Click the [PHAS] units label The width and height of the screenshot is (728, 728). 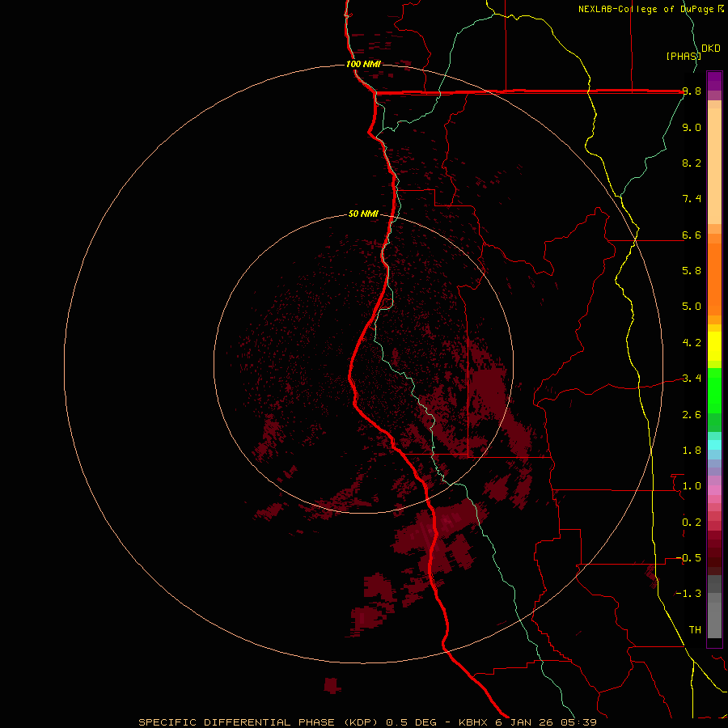click(x=684, y=56)
